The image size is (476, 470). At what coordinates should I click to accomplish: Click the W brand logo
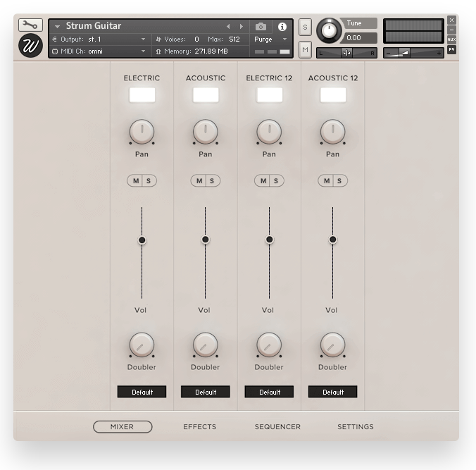click(x=30, y=47)
